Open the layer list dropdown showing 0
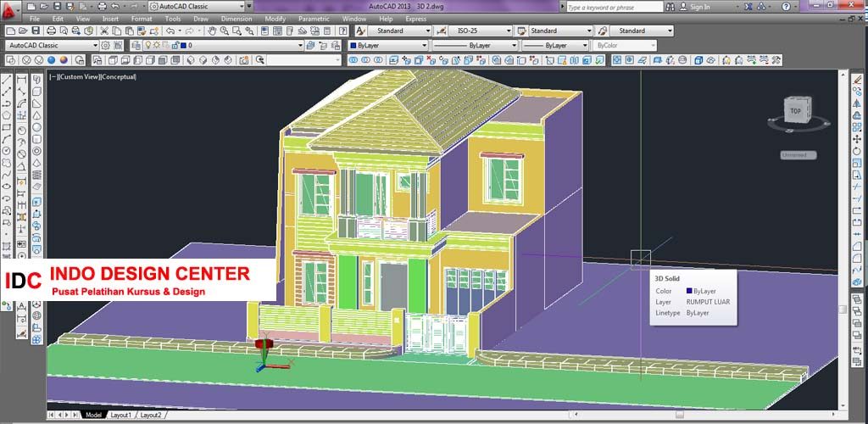Image resolution: width=868 pixels, height=424 pixels. pyautogui.click(x=224, y=46)
